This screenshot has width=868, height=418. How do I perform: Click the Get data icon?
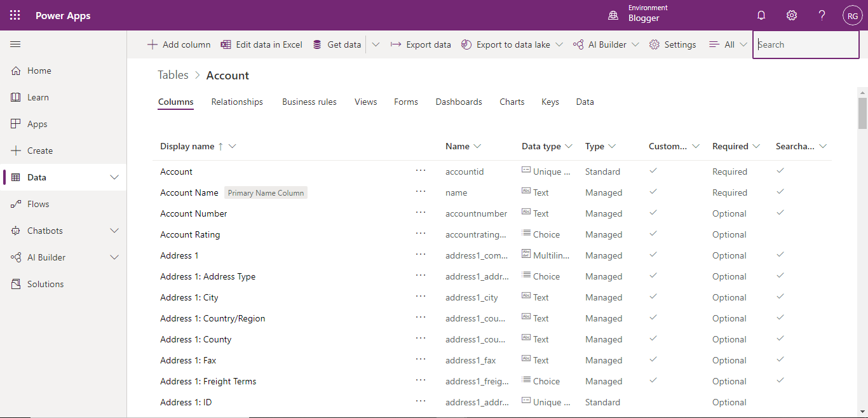[x=317, y=44]
